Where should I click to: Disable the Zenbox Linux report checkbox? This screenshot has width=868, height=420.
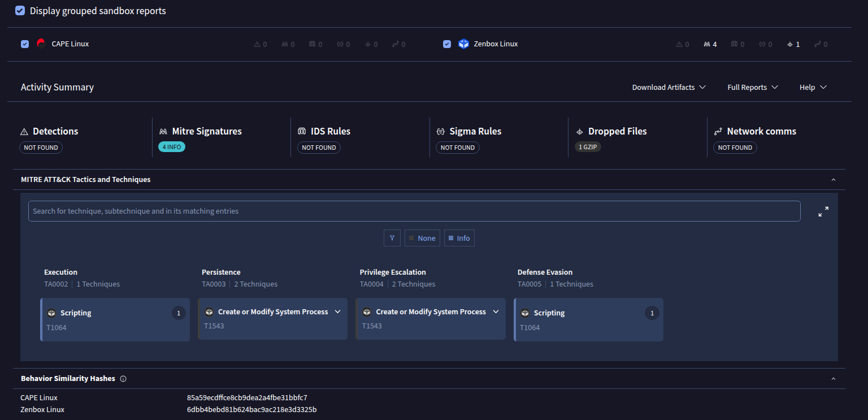447,44
